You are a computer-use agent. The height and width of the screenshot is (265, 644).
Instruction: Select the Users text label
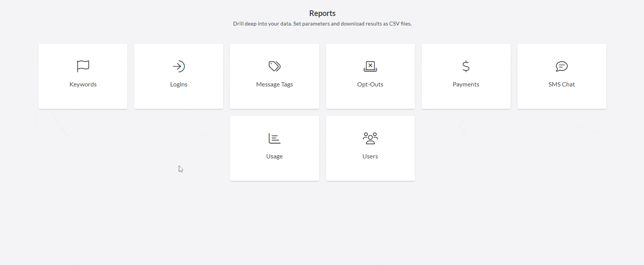click(x=370, y=156)
